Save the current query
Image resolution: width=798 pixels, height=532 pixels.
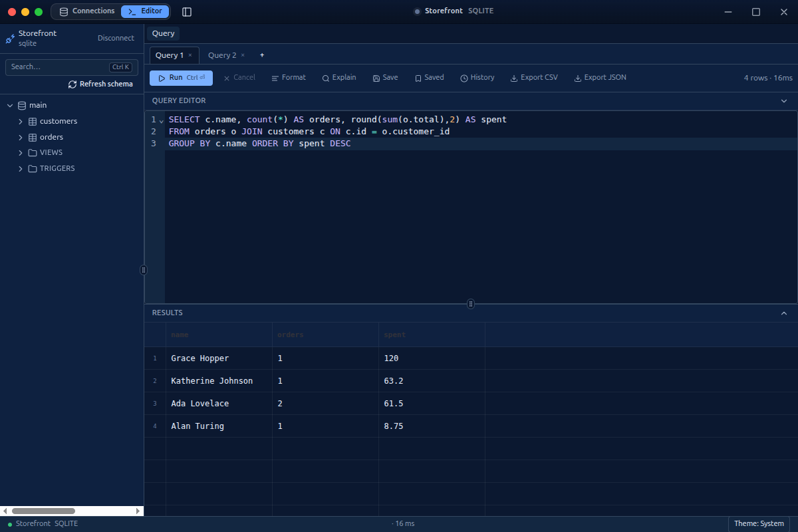click(x=385, y=78)
